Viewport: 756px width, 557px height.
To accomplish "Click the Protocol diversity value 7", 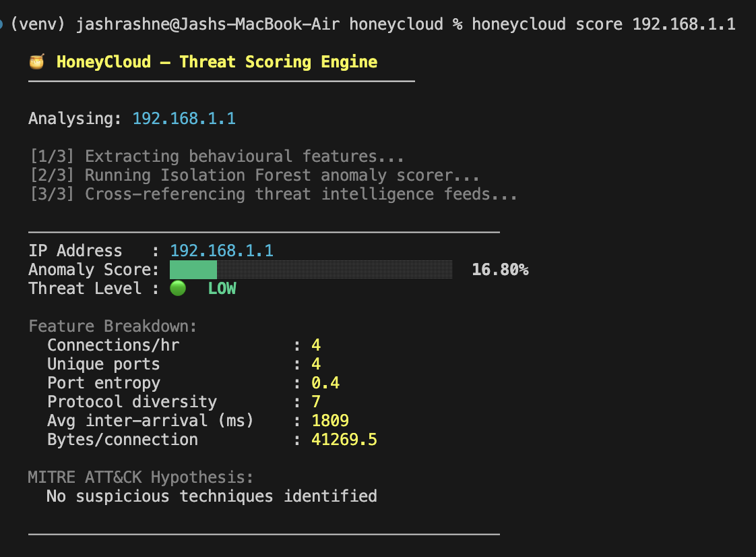I will (x=316, y=402).
